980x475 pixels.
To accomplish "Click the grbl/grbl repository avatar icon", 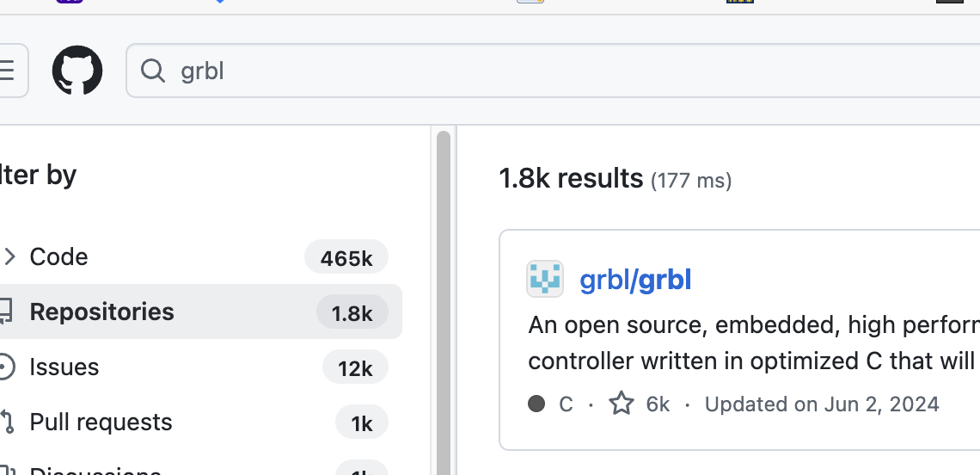I will coord(545,279).
